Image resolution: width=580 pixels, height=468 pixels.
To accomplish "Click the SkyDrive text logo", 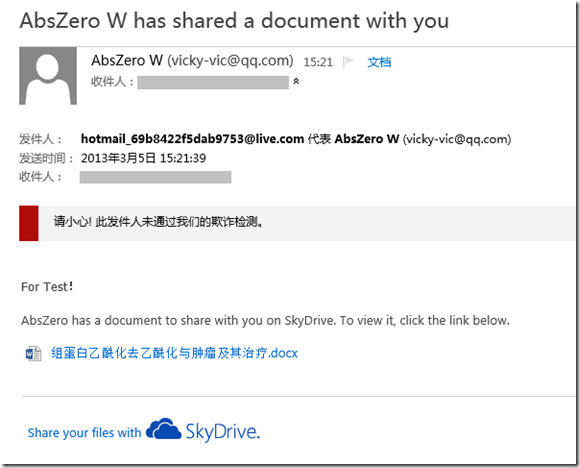I will tap(223, 431).
